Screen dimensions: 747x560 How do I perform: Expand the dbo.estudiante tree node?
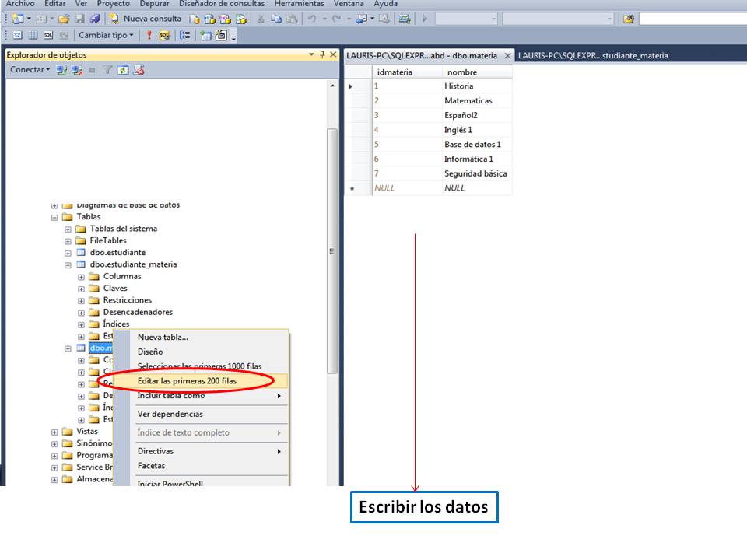coord(67,252)
